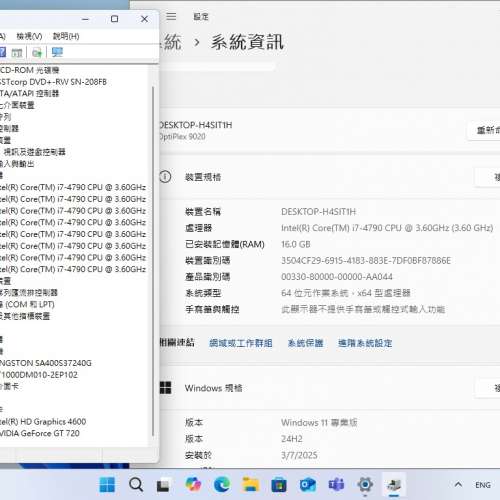Select the ATA/ATAPI 控制器 category row
The width and height of the screenshot is (500, 500).
(x=30, y=94)
